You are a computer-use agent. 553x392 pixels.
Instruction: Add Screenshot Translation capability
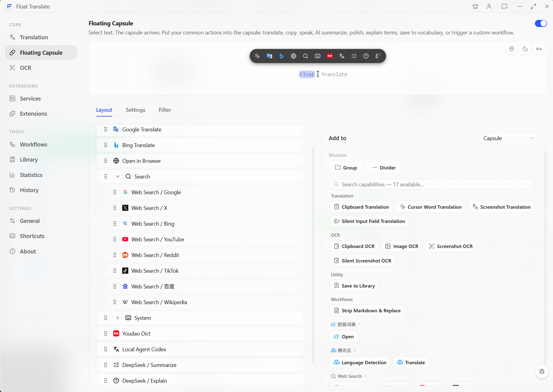[x=501, y=207]
